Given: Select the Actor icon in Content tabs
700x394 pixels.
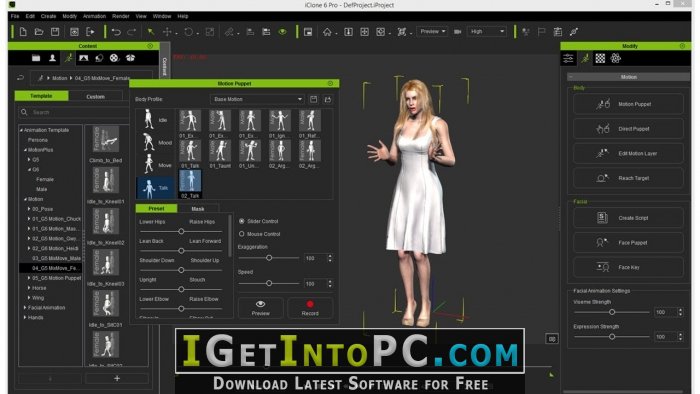Looking at the screenshot, I should [x=52, y=58].
